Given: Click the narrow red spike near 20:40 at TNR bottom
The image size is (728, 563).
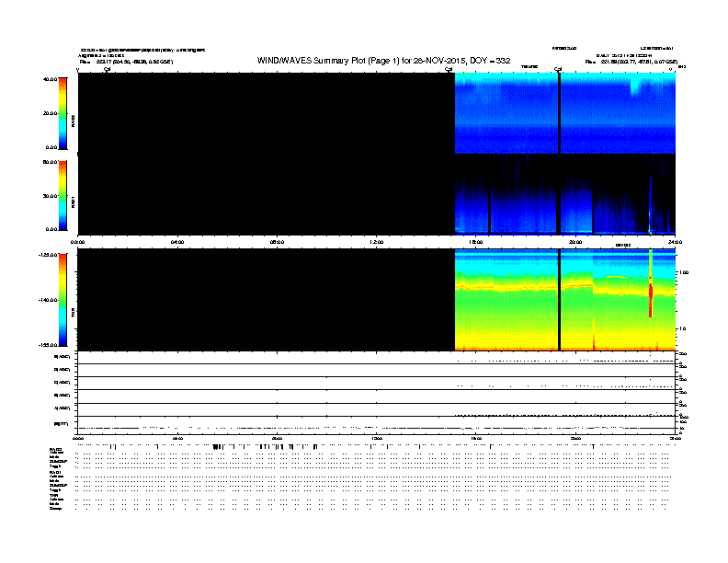Looking at the screenshot, I should point(594,335).
